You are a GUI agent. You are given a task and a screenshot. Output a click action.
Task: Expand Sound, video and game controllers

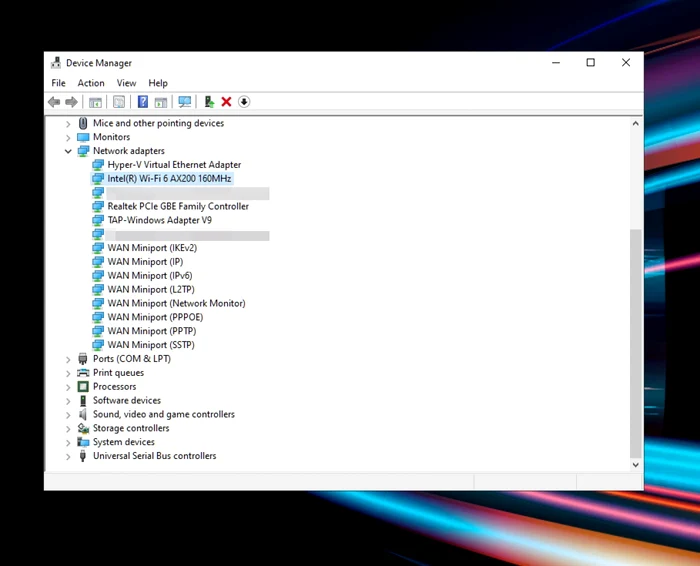[68, 415]
